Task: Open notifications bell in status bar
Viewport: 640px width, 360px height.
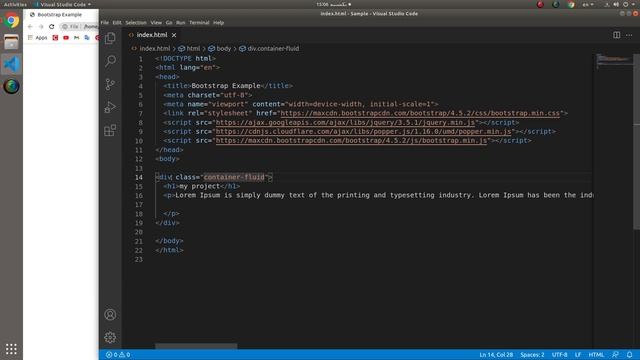Action: [x=629, y=355]
